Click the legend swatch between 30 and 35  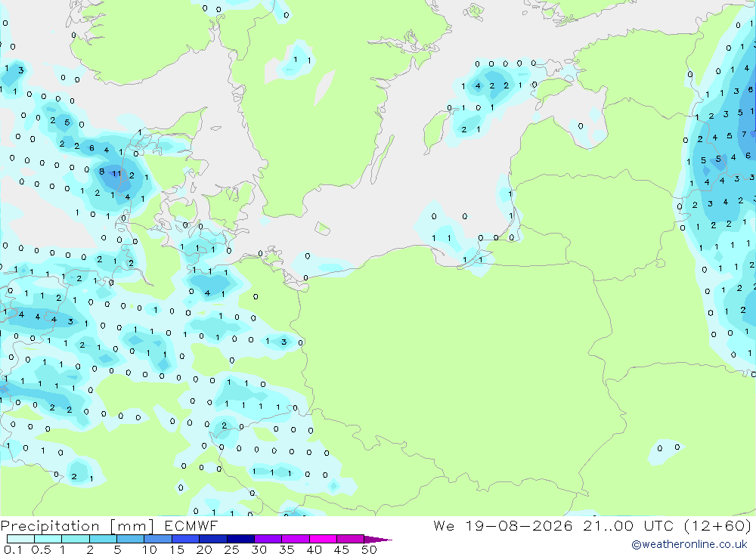pyautogui.click(x=268, y=539)
